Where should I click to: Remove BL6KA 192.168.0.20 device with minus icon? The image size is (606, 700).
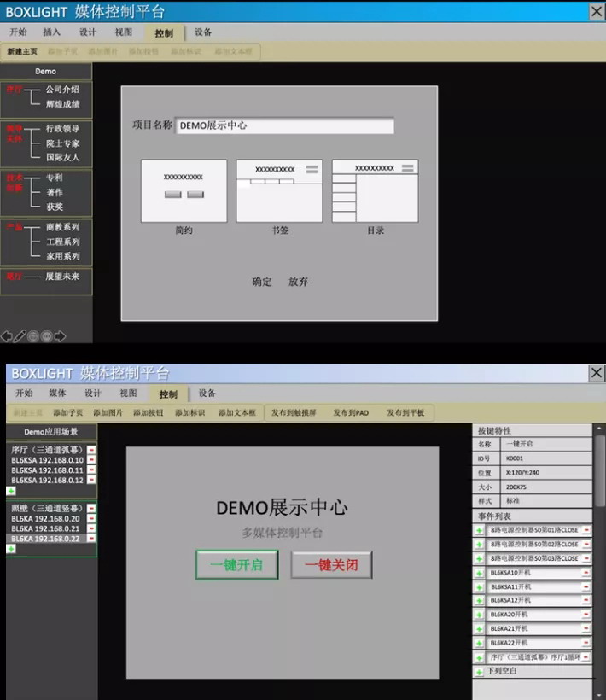tap(91, 518)
